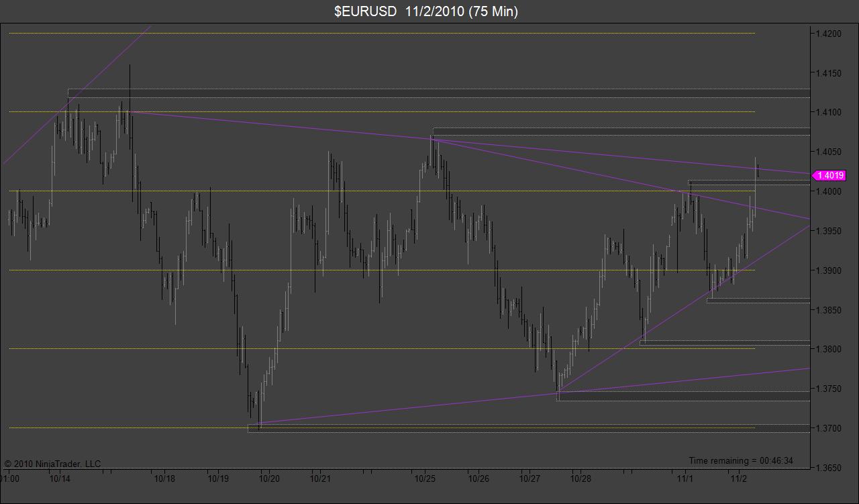Screen dimensions: 859x504
Task: Click the 1.3950 price axis label
Action: point(827,231)
